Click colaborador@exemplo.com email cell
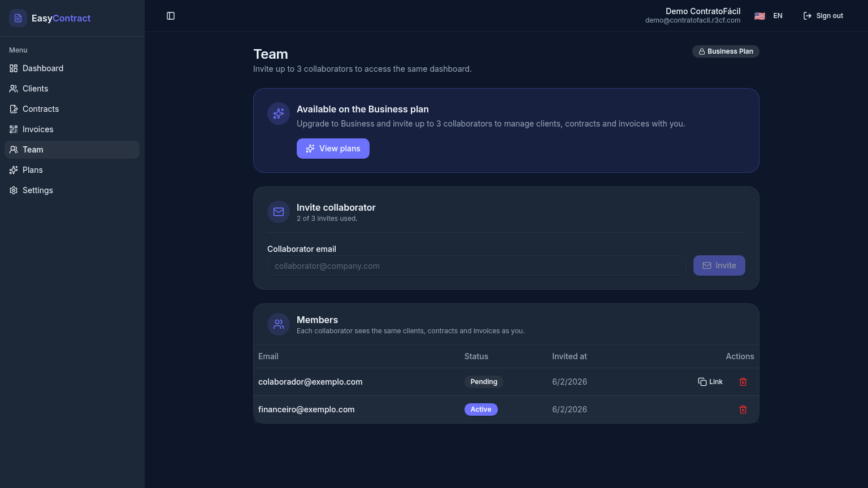 310,382
